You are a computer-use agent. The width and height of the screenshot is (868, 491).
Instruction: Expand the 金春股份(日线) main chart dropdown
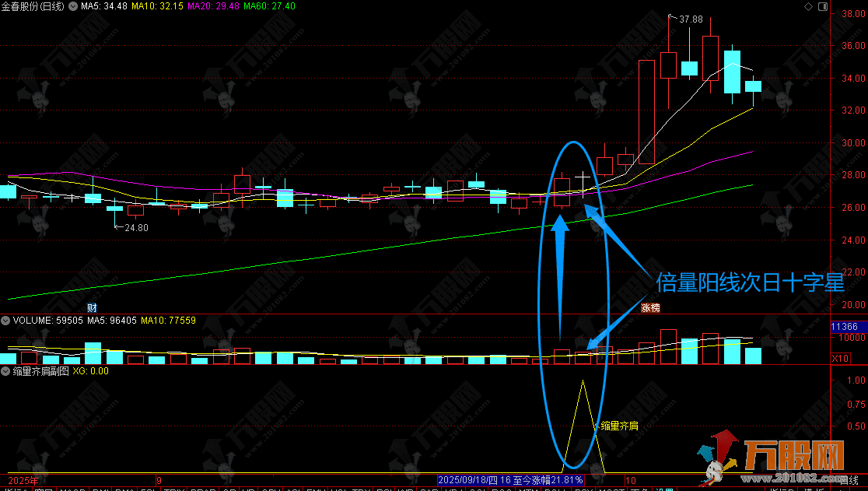coord(74,7)
